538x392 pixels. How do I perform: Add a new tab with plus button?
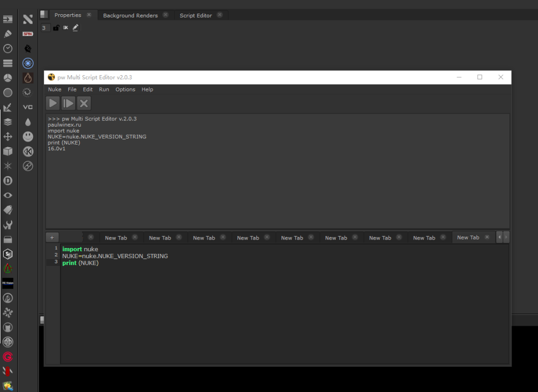(53, 237)
